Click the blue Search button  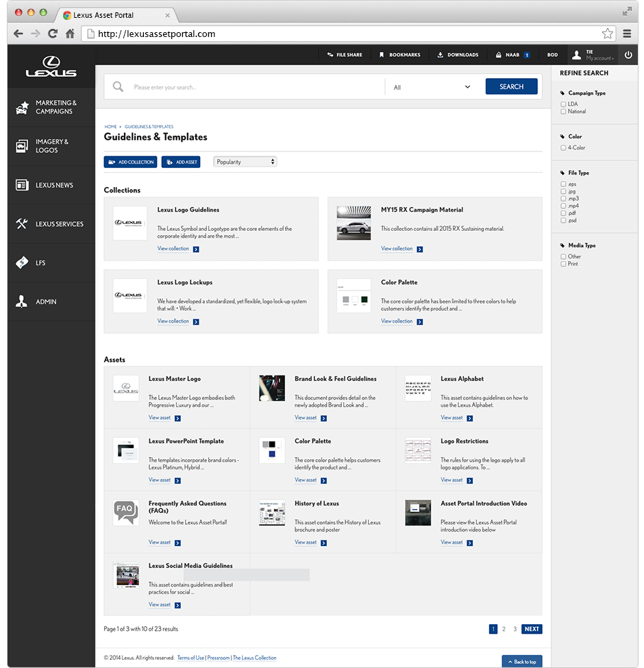click(512, 86)
